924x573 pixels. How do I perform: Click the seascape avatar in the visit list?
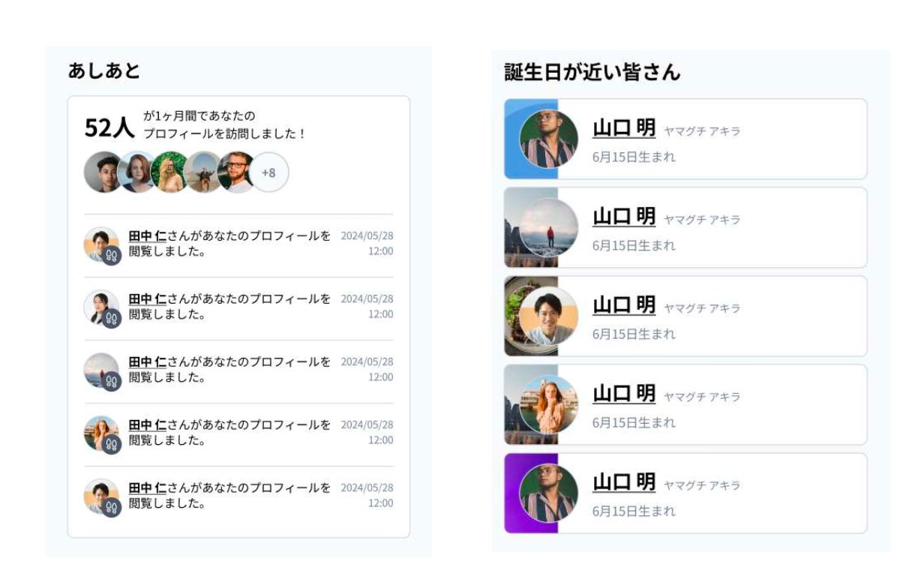pos(101,370)
